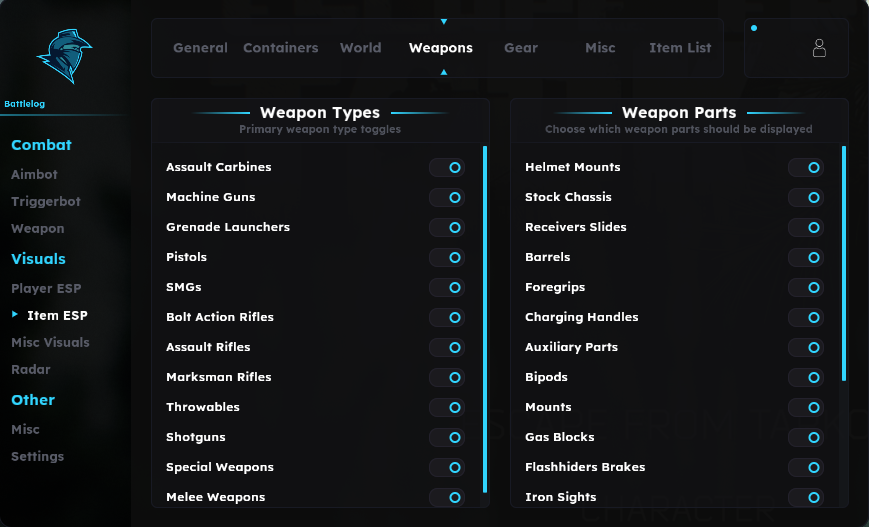Click the blue status dot beside profile

(754, 28)
